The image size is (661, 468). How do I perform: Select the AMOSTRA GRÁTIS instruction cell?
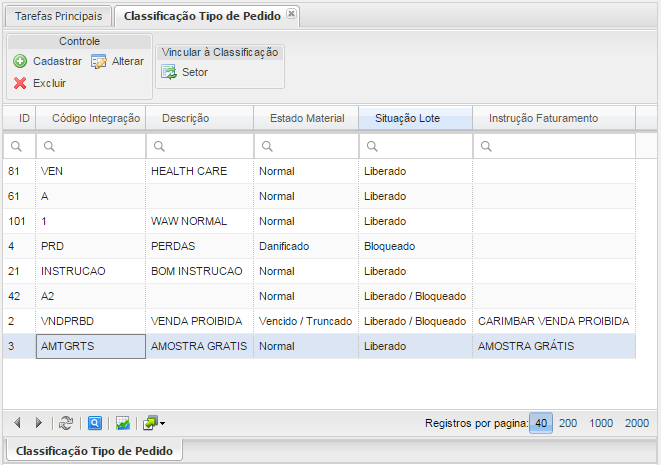tap(554, 346)
